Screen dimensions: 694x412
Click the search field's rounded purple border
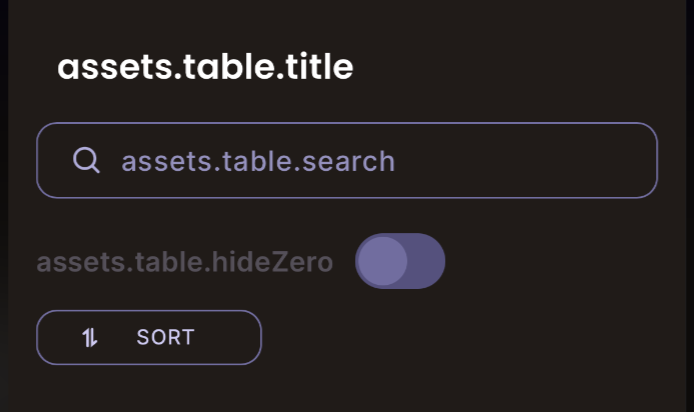347,123
